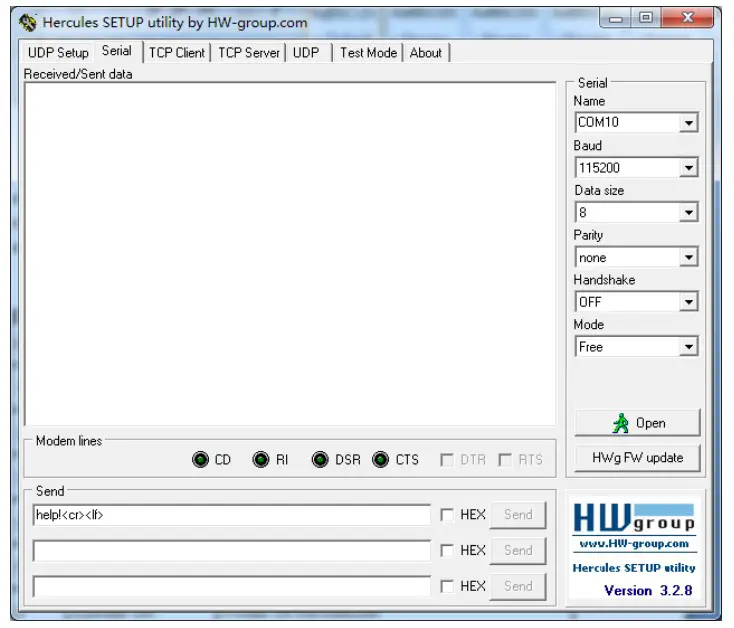Close the Hercules window

click(x=688, y=18)
